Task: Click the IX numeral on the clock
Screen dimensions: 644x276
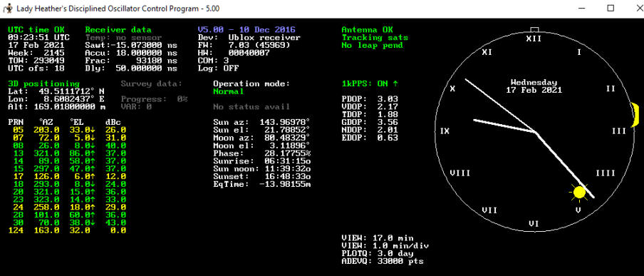Action: pos(445,131)
